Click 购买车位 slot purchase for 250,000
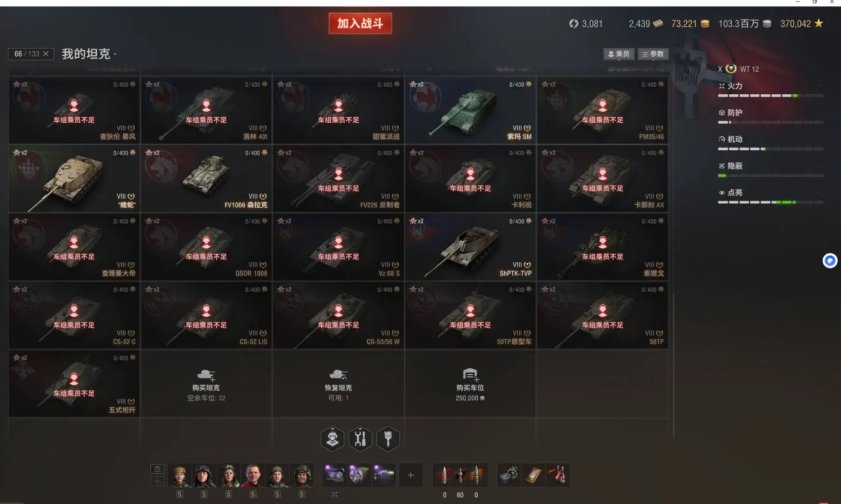The width and height of the screenshot is (841, 504). [470, 384]
